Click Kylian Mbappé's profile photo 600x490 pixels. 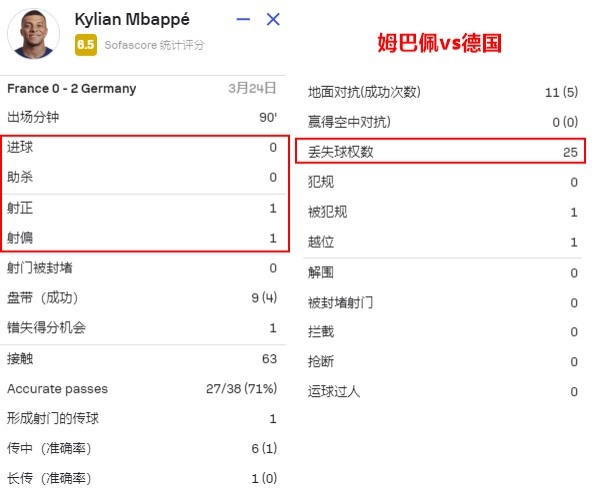coord(34,34)
